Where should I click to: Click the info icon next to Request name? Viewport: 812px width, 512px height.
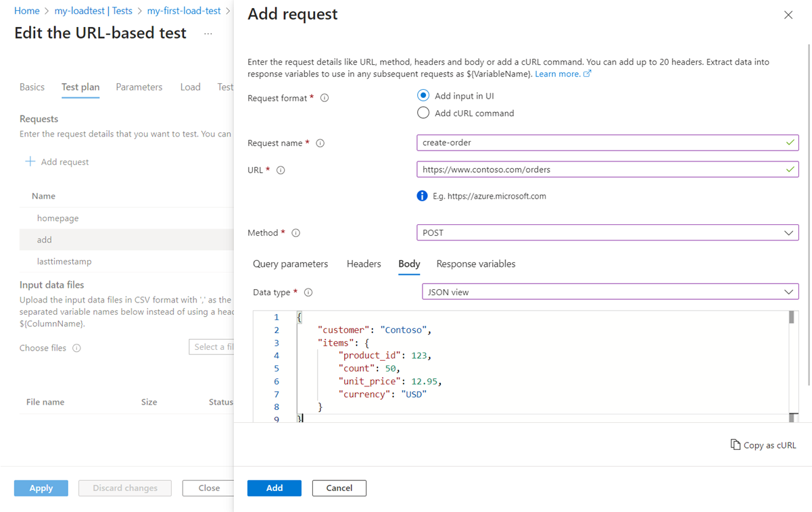(x=320, y=143)
